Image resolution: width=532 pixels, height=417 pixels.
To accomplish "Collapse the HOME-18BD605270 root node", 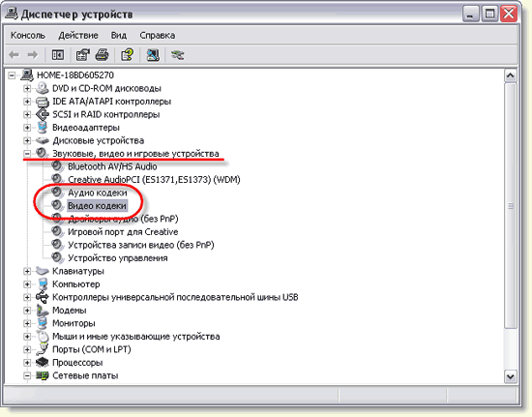I will [x=12, y=75].
